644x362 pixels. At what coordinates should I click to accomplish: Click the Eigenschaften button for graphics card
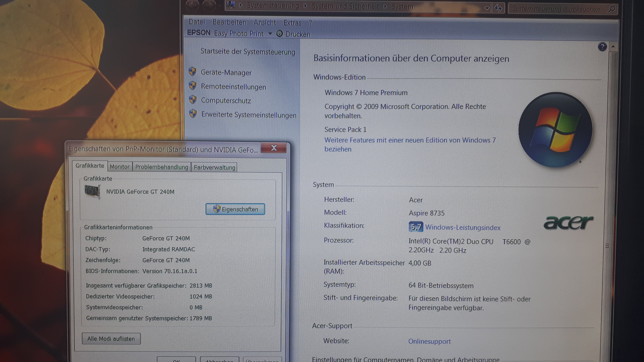click(235, 209)
